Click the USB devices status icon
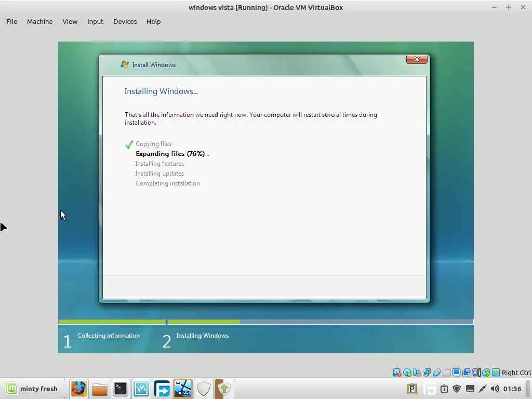 [x=436, y=373]
